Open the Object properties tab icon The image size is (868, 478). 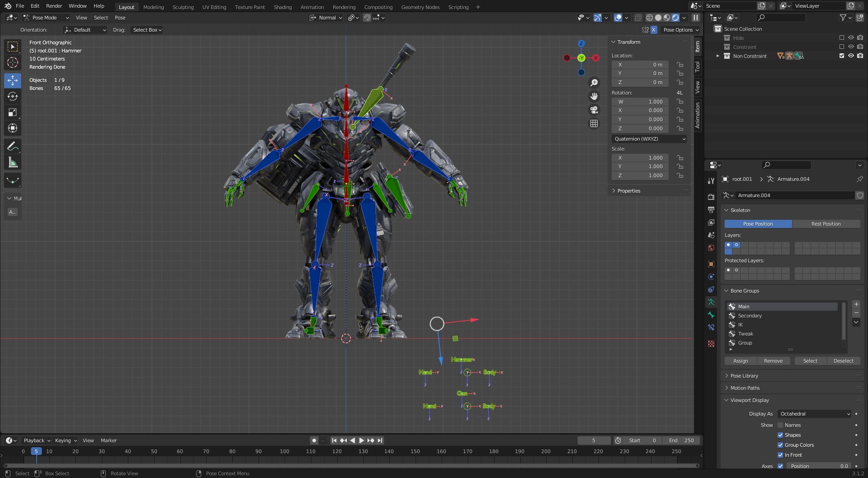[x=711, y=264]
